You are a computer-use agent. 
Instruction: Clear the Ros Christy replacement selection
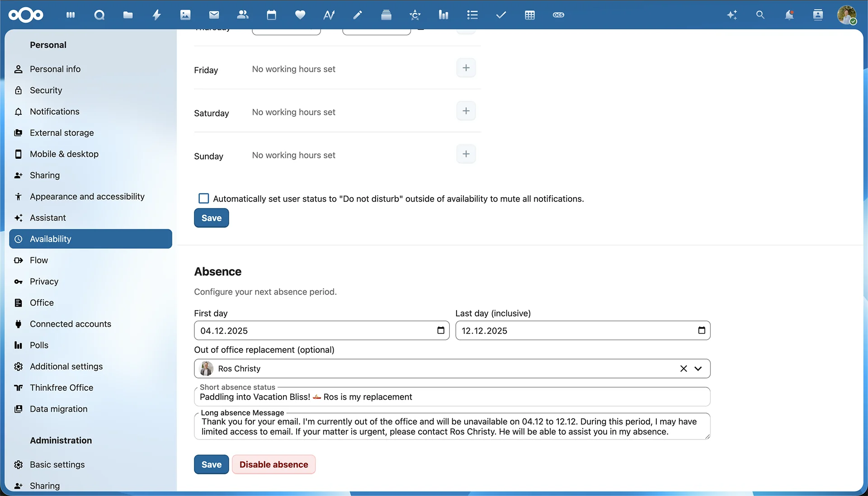(x=684, y=368)
